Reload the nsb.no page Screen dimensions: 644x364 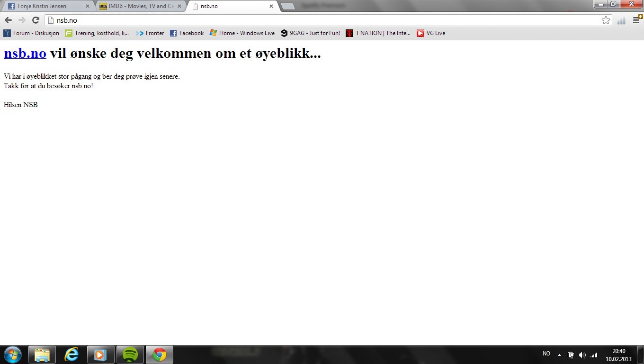[x=36, y=20]
